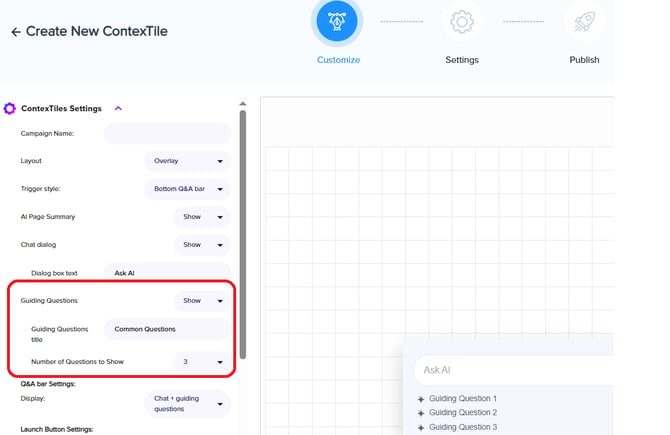This screenshot has width=670, height=435.
Task: Click the Campaign Name input field
Action: 167,133
